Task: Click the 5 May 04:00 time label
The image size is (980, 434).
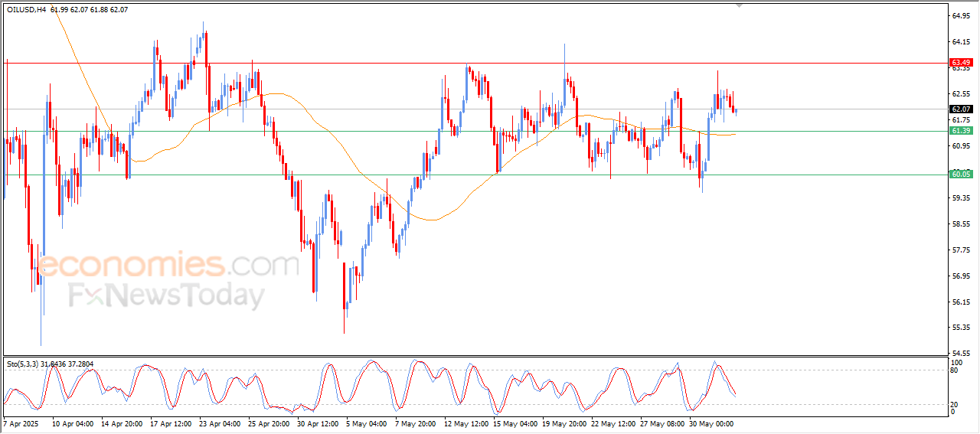Action: click(367, 423)
